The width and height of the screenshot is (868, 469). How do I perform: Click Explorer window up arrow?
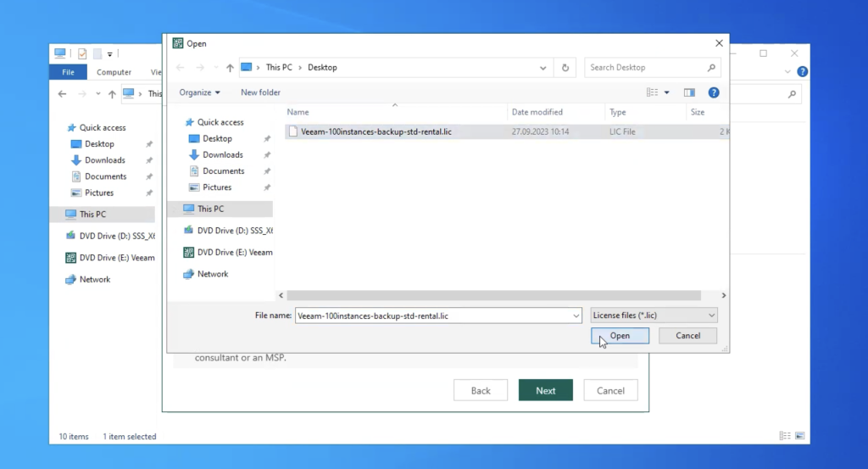[112, 94]
